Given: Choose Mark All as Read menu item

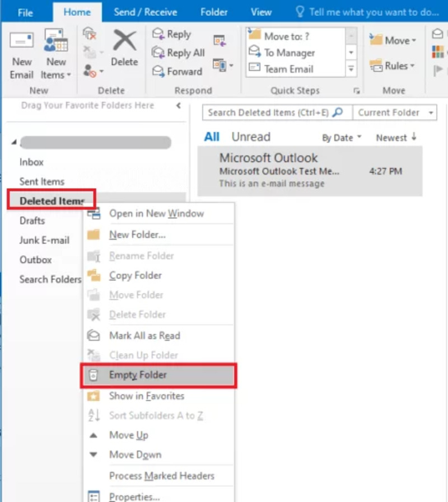Looking at the screenshot, I should click(x=159, y=336).
